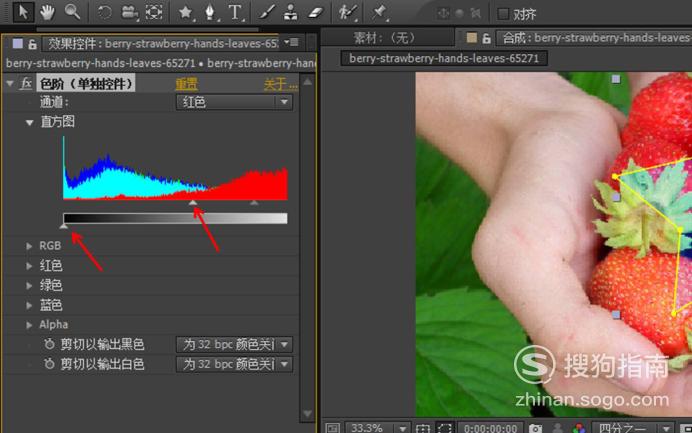Select the 色阶(单独控件) effect name
This screenshot has height=433, width=692.
(x=86, y=83)
